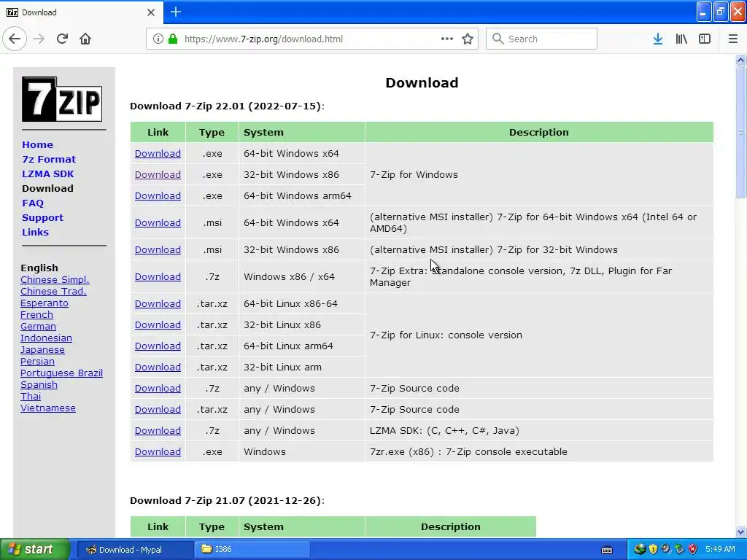Image resolution: width=747 pixels, height=560 pixels.
Task: Click the 7-Zip logo image
Action: (x=62, y=99)
